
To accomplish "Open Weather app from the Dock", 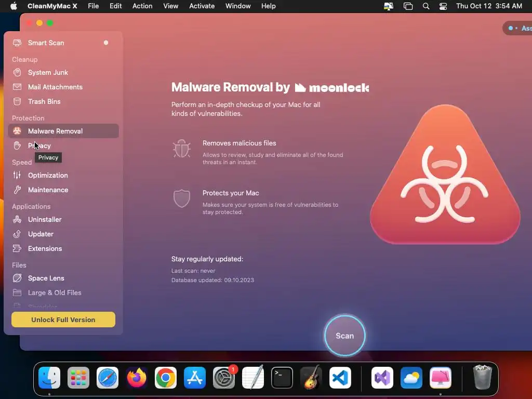I will pos(411,378).
